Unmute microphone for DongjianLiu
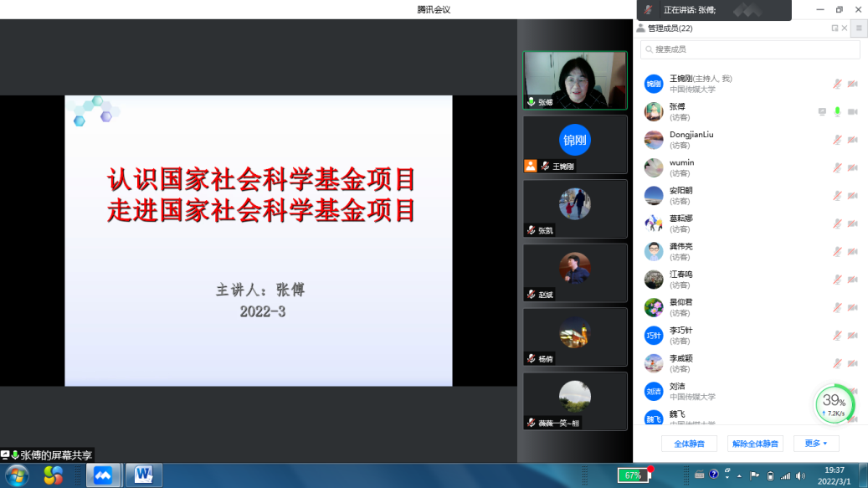This screenshot has height=488, width=868. (837, 140)
